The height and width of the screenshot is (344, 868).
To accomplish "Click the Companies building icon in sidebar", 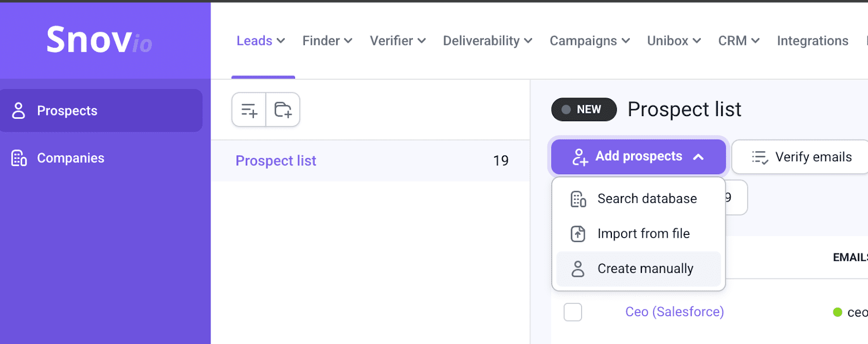I will pyautogui.click(x=19, y=158).
